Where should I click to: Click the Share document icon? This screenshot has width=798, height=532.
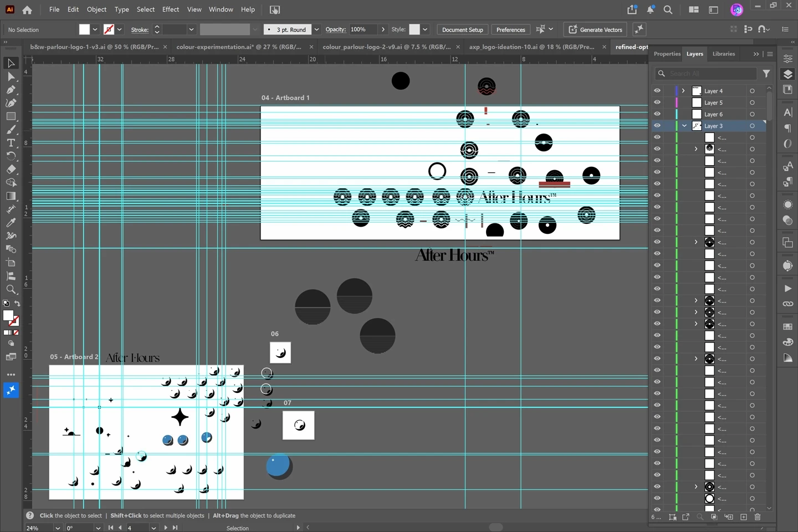coord(632,9)
